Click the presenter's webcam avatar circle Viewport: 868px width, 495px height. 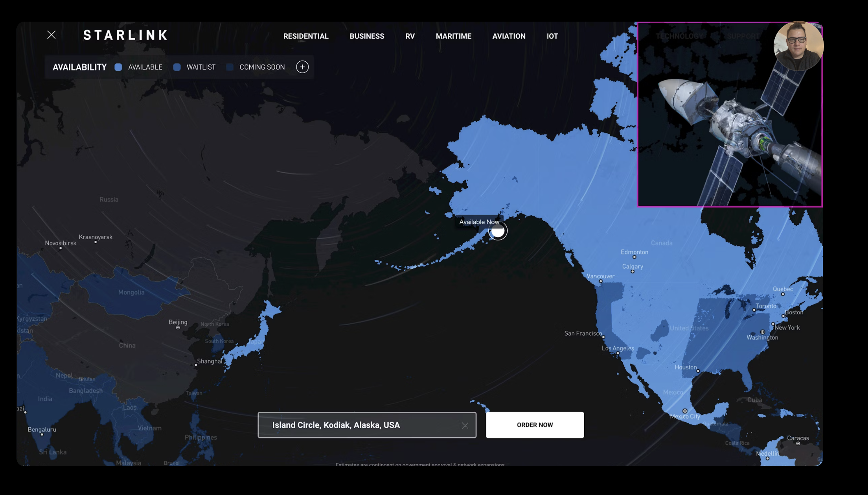(798, 46)
